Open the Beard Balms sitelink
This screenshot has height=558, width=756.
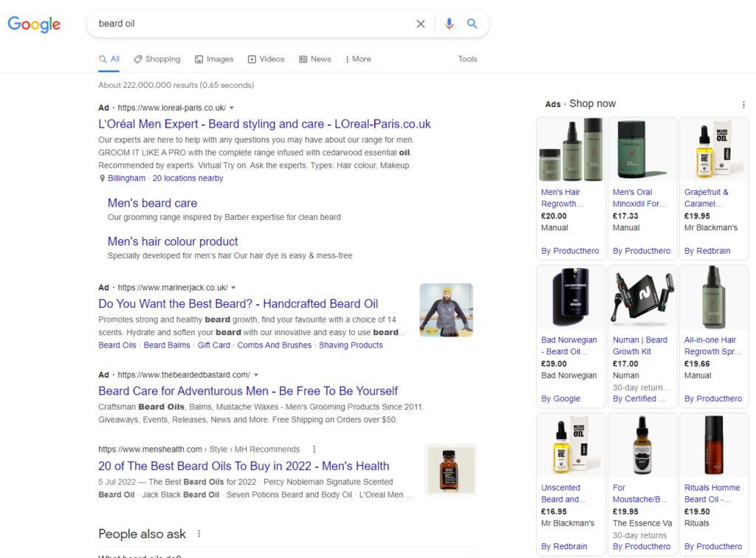(x=167, y=345)
